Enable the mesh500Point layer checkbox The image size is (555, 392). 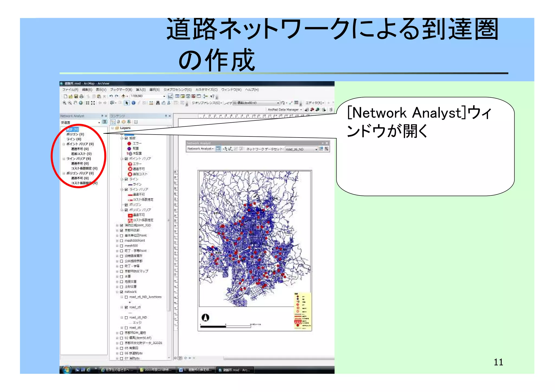[121, 241]
